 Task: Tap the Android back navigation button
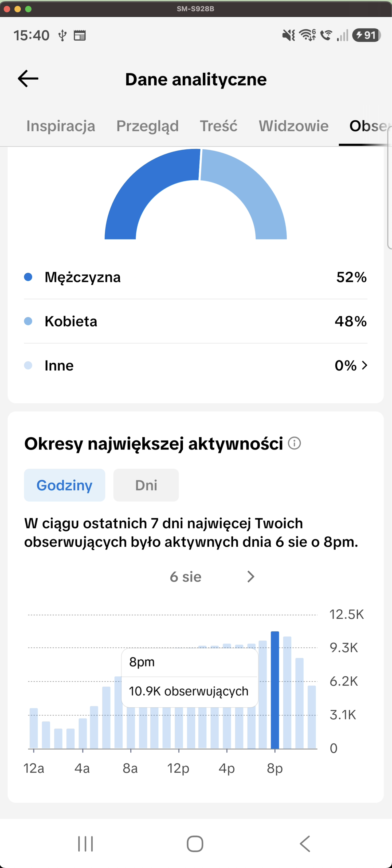coord(305,844)
